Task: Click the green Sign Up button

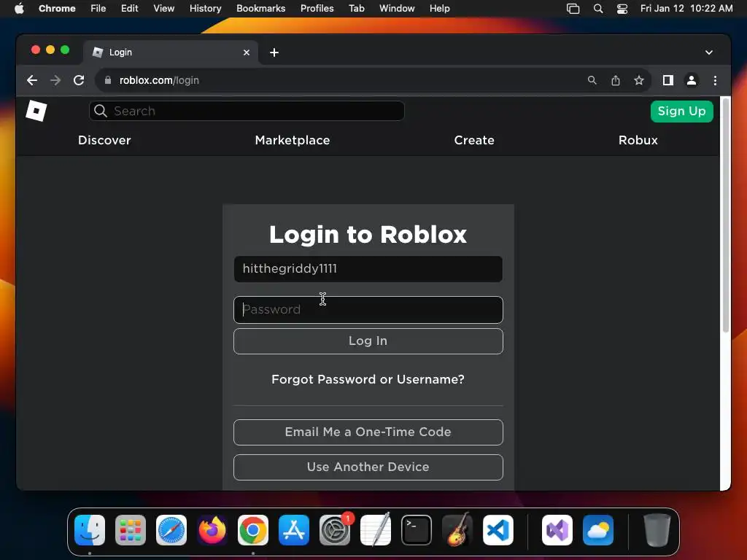Action: pyautogui.click(x=682, y=112)
